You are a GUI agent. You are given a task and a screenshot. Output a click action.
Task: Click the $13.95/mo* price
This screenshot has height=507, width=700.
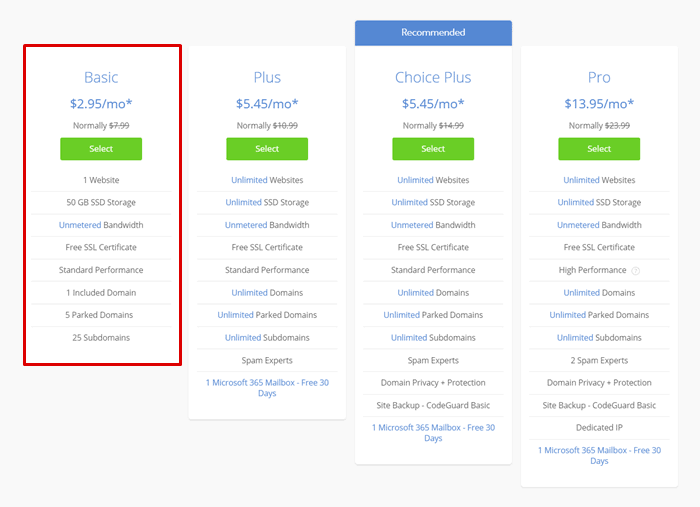[x=599, y=104]
